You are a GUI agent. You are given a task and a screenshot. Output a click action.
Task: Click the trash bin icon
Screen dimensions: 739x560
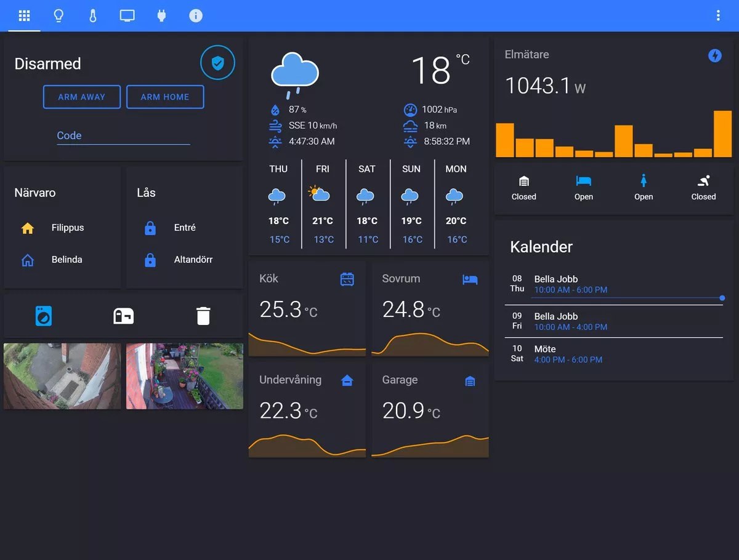pos(203,316)
